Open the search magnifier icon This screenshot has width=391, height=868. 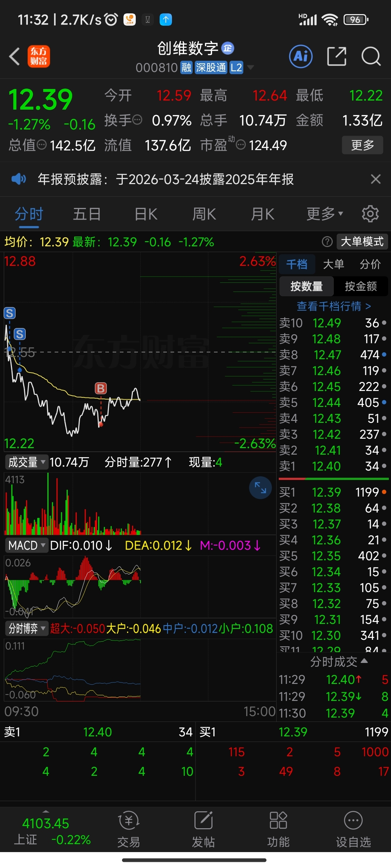[x=371, y=56]
